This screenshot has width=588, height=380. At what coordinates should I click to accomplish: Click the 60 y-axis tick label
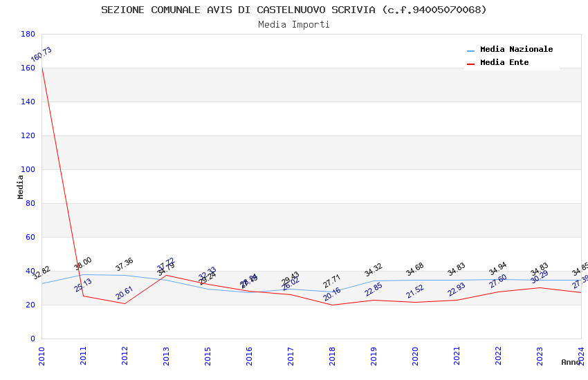[30, 237]
